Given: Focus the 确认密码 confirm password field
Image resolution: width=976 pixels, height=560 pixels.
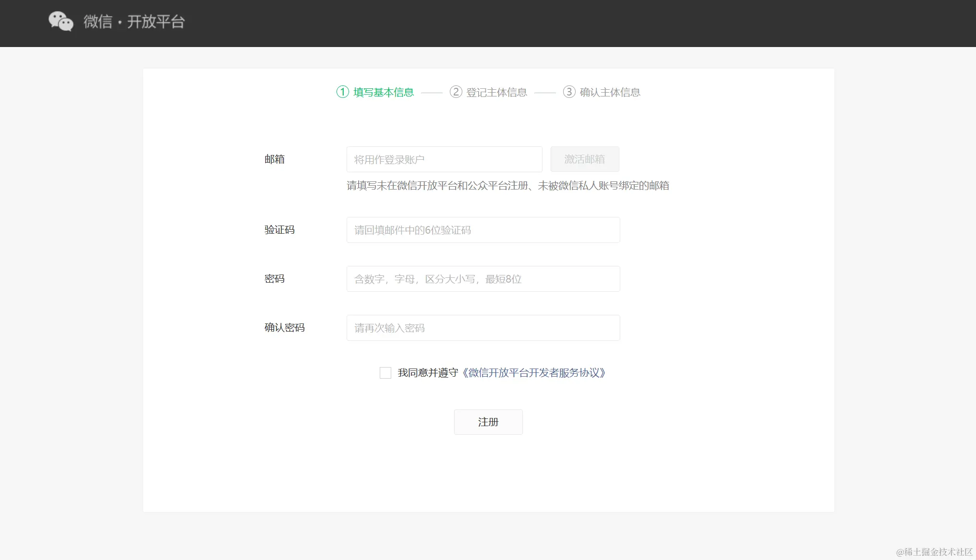Looking at the screenshot, I should point(482,327).
